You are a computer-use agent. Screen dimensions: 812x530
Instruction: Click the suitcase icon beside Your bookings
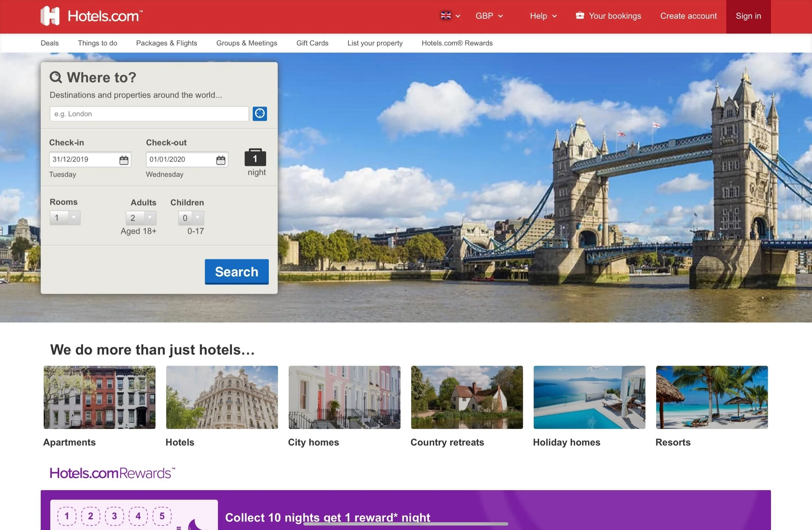pos(580,16)
